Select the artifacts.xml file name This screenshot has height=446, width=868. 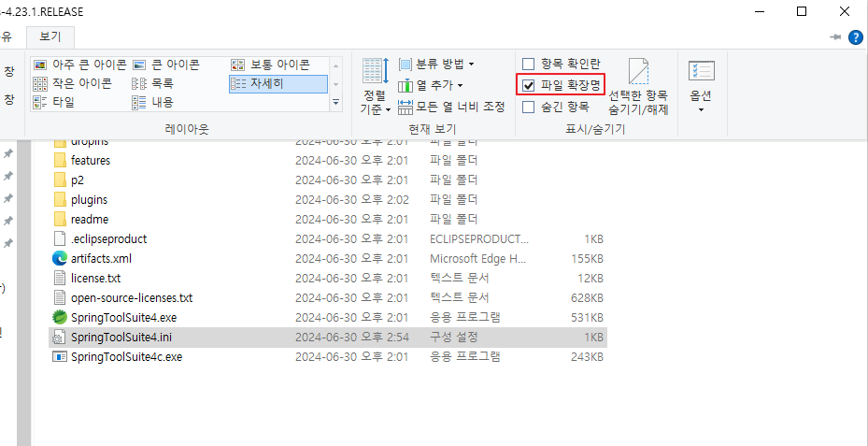pyautogui.click(x=101, y=258)
